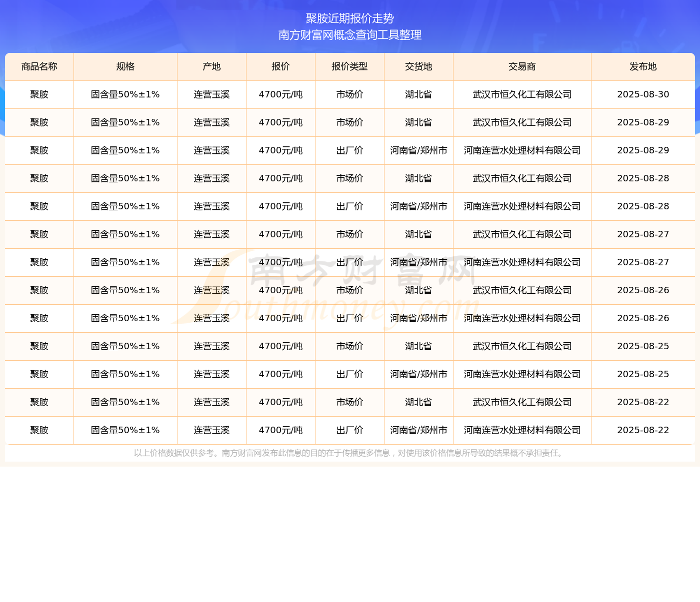Click 河南连营水处理材料有限公司 in the 2025-08-29 row
Image resolution: width=700 pixels, height=602 pixels.
click(522, 150)
